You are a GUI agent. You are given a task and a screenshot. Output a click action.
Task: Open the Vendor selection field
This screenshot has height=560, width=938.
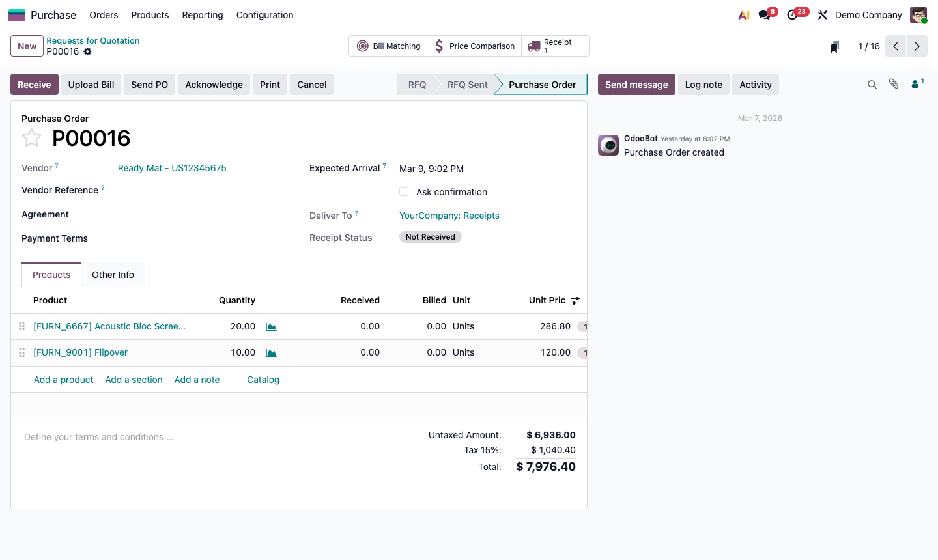(x=172, y=168)
